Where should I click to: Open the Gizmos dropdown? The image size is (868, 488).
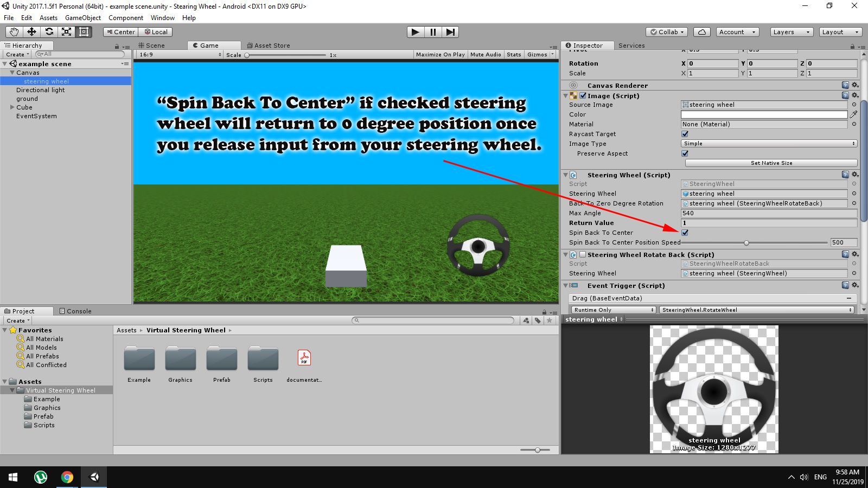coord(540,54)
